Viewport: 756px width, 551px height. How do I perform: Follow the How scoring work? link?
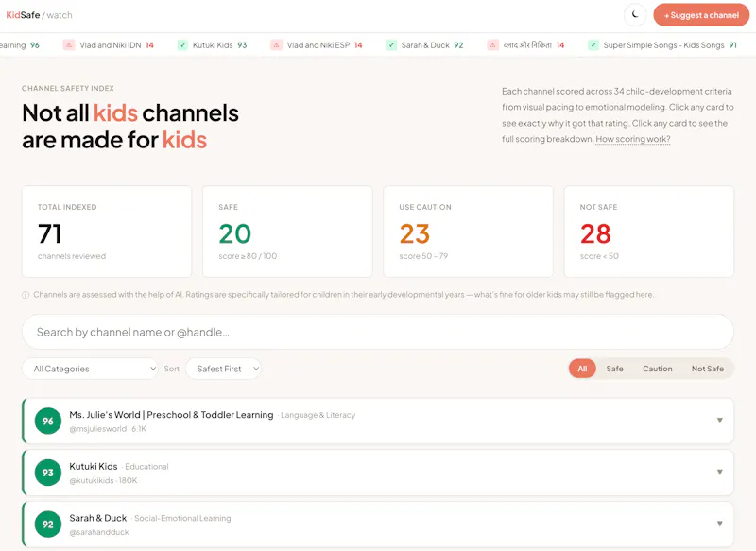coord(632,139)
